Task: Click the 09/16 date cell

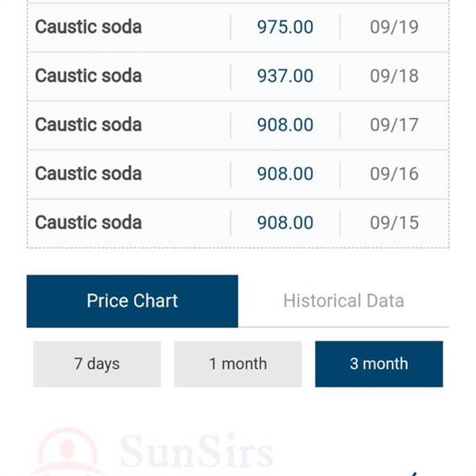Action: 393,174
